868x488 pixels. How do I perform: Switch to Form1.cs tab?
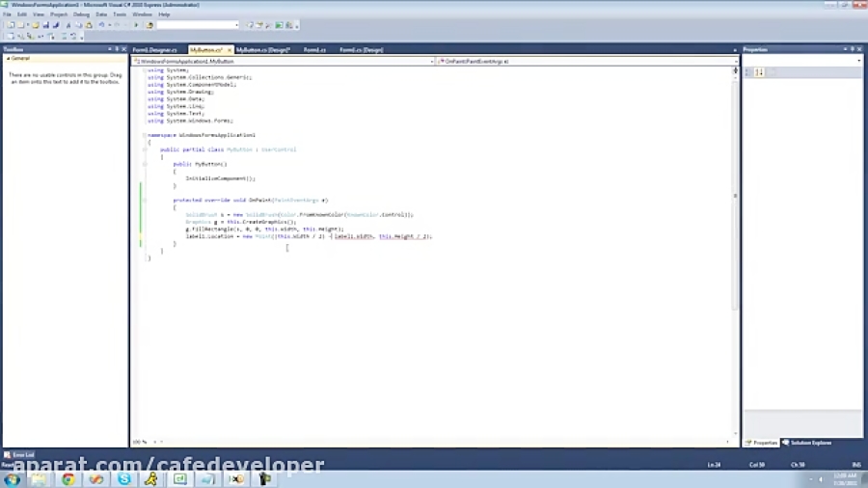314,50
